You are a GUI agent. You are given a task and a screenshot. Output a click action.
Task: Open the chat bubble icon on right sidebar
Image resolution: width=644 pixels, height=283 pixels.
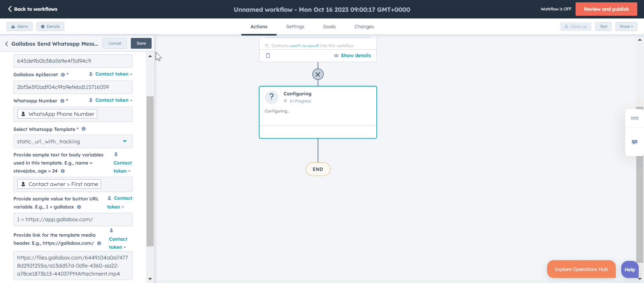(634, 142)
